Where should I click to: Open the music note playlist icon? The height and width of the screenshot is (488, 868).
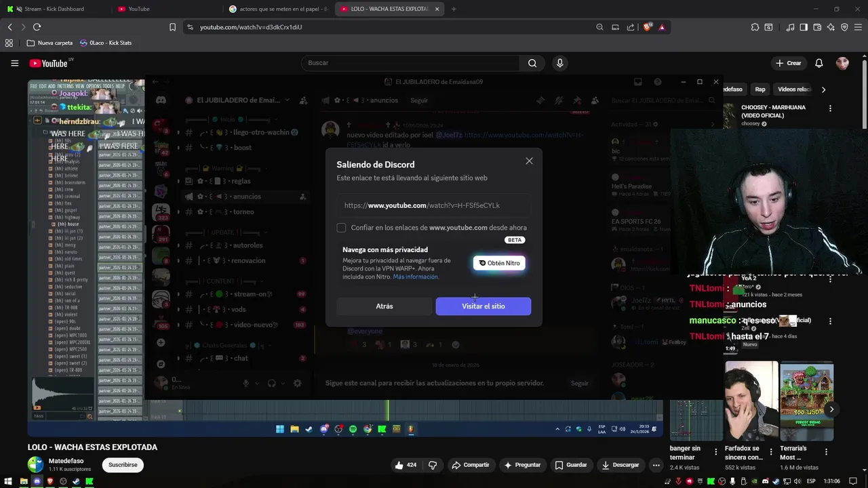[790, 27]
